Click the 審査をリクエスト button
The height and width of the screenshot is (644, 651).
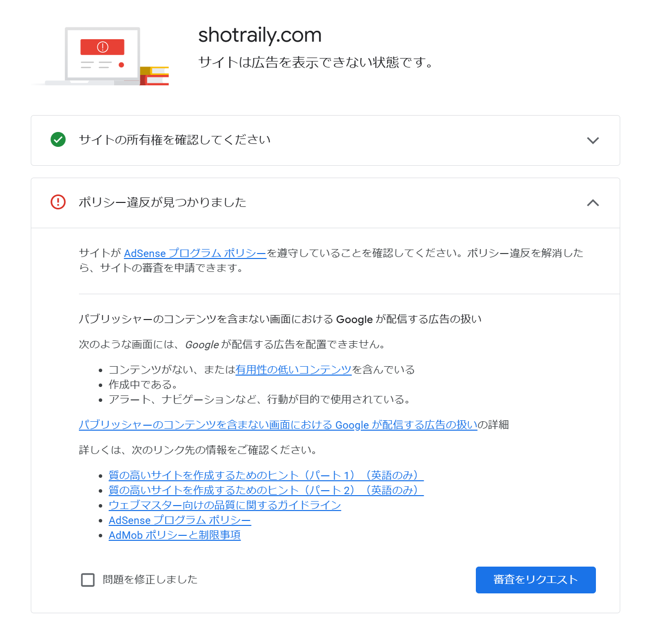click(x=535, y=580)
